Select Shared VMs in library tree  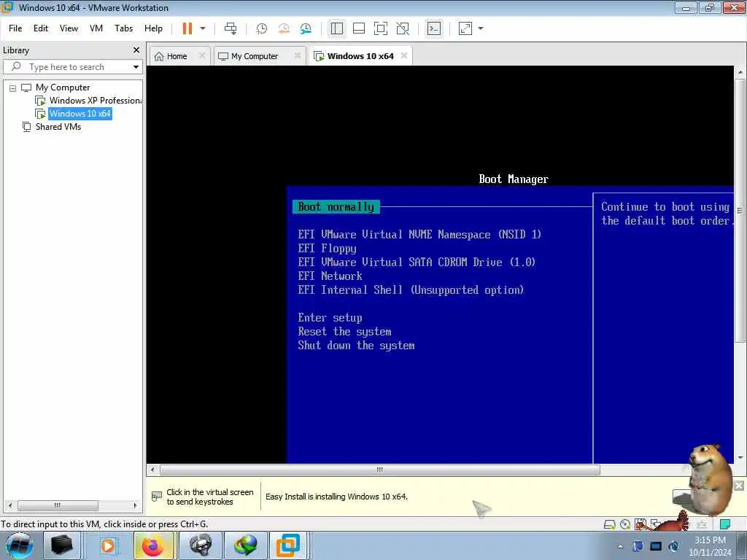coord(58,127)
